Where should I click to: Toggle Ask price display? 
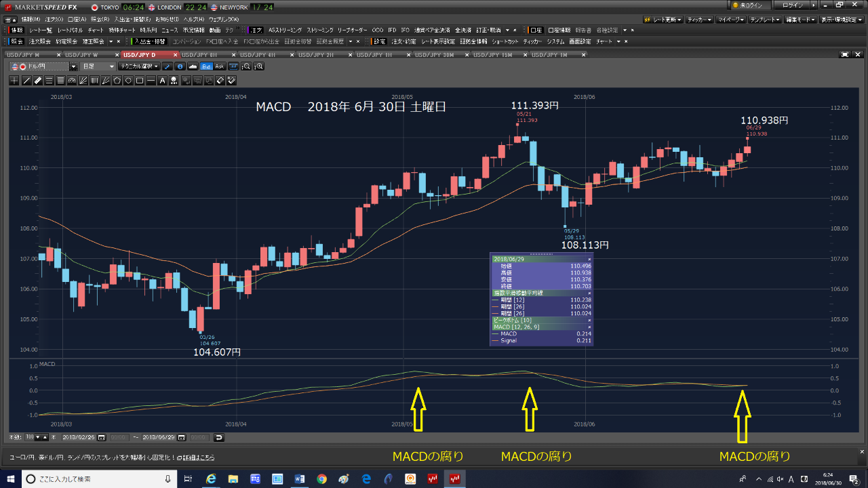click(219, 66)
